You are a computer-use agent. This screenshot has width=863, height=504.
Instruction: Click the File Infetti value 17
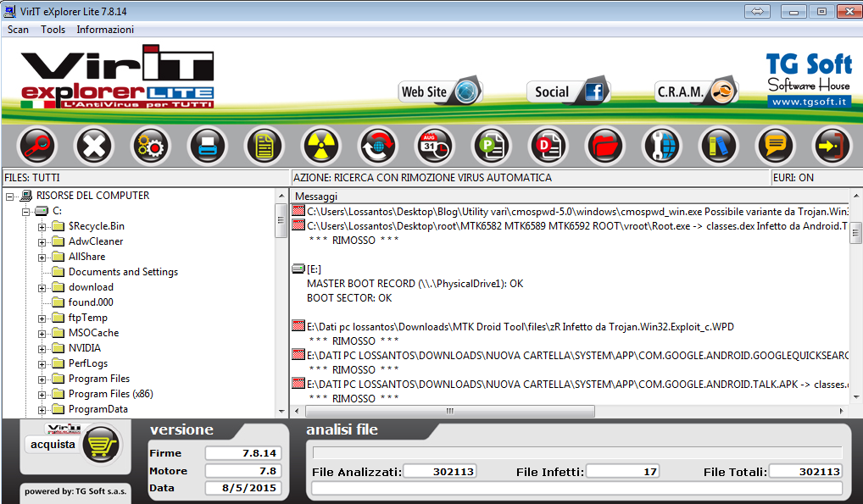(622, 472)
